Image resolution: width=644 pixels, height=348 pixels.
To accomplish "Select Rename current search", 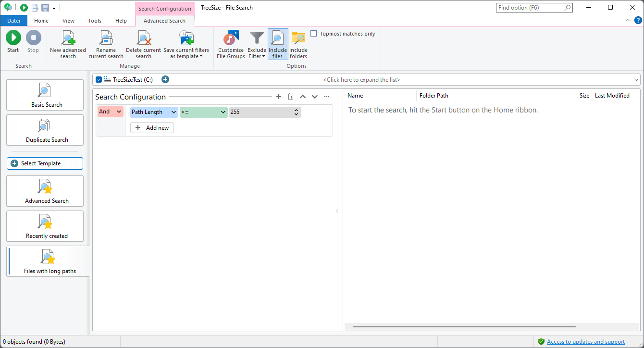I will 105,43.
